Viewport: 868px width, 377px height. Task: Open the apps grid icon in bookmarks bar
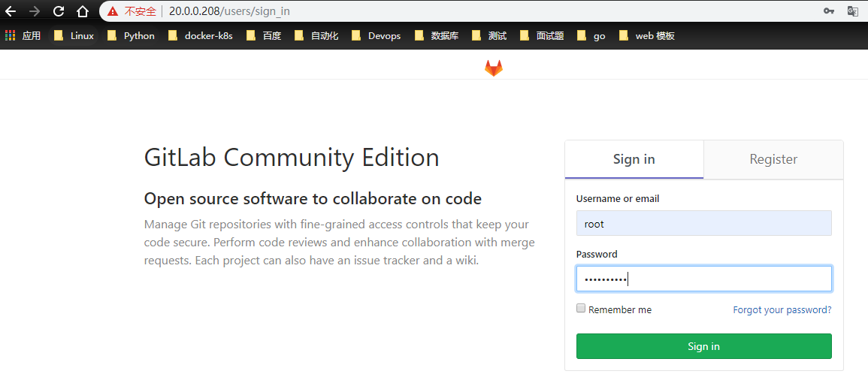coord(10,36)
